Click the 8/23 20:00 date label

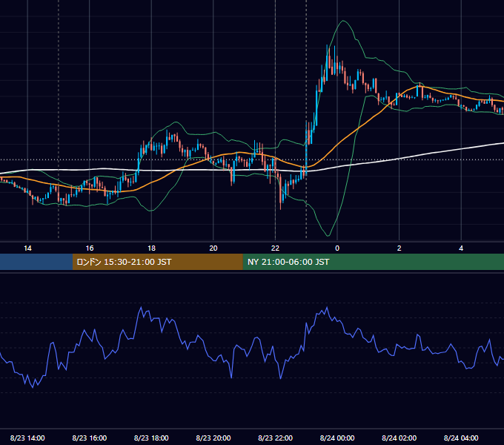213,438
